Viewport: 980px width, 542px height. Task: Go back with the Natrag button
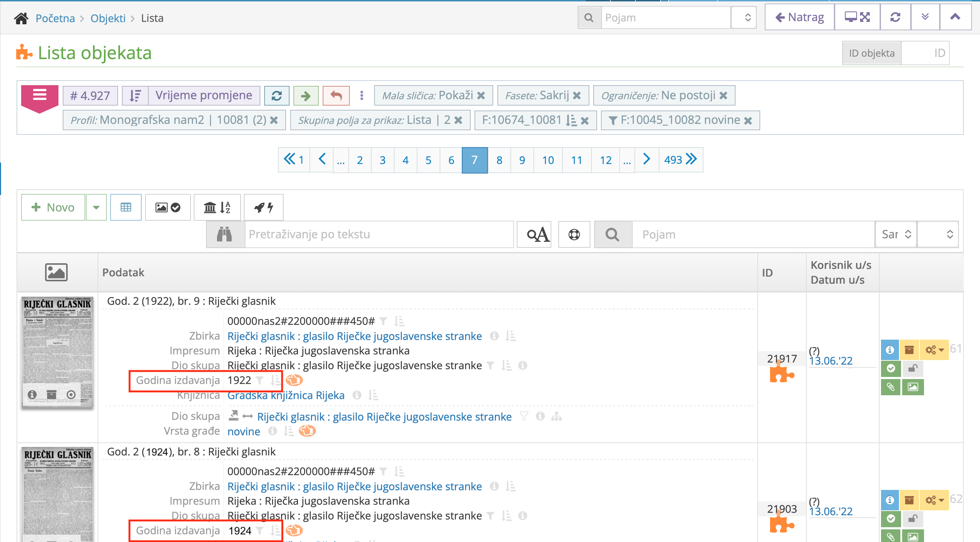[799, 17]
